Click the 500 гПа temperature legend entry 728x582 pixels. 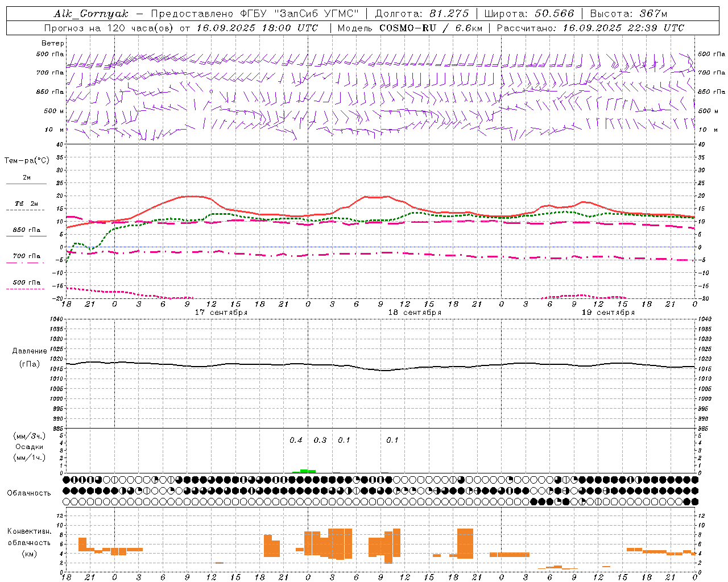(x=27, y=282)
